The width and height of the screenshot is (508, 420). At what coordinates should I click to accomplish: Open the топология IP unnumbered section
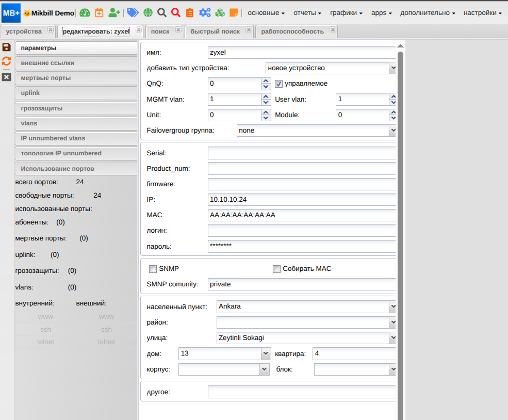(x=76, y=153)
